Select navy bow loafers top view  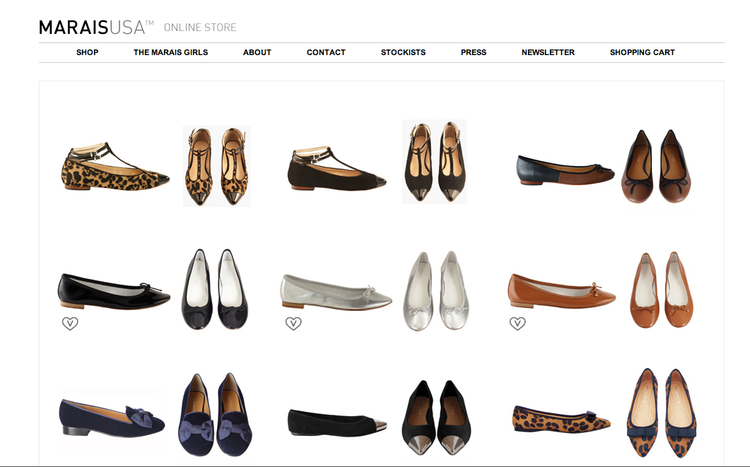coord(215,414)
